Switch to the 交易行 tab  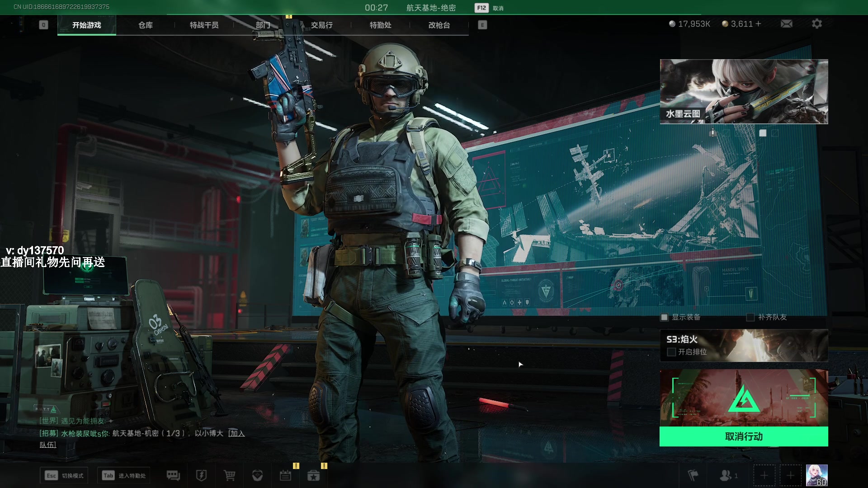coord(322,25)
